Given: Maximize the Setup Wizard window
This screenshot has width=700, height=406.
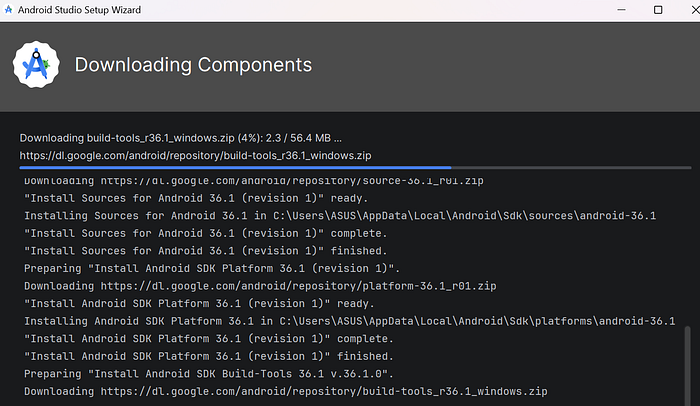Looking at the screenshot, I should tap(658, 10).
